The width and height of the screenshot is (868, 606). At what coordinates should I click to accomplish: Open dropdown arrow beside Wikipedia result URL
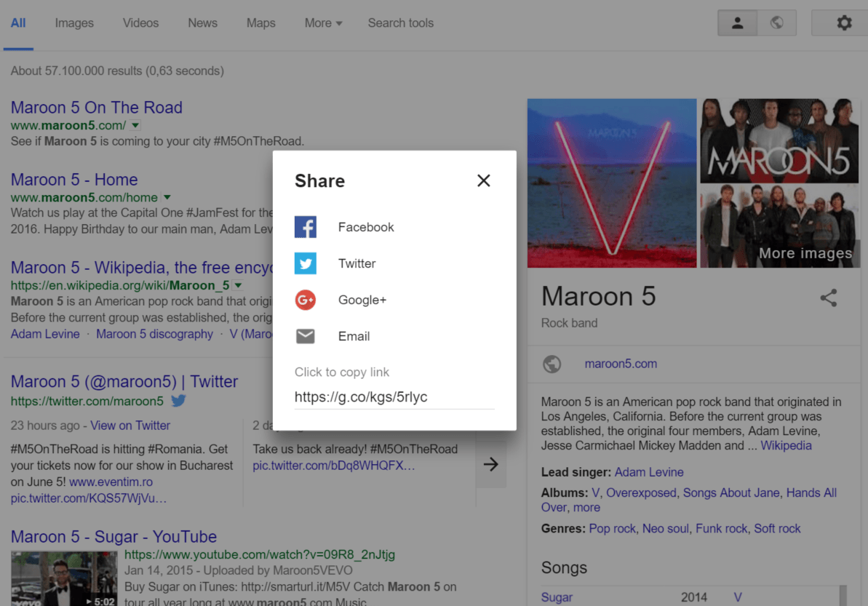[x=238, y=285]
